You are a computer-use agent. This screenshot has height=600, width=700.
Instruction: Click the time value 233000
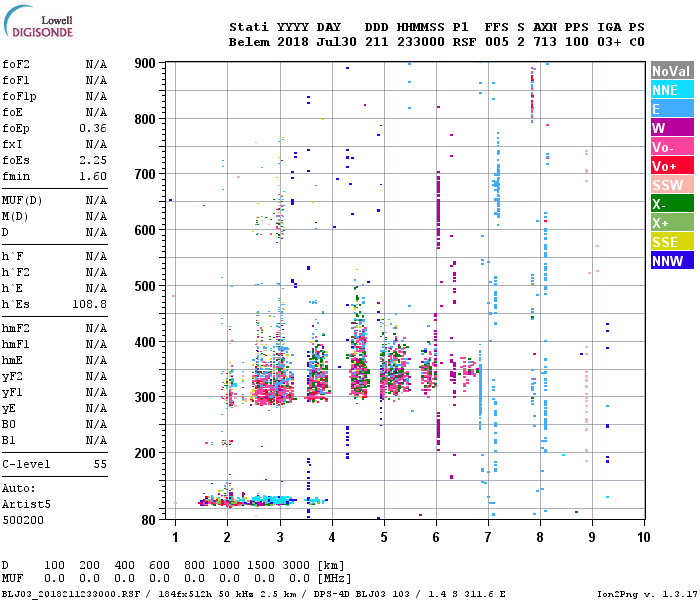(421, 42)
